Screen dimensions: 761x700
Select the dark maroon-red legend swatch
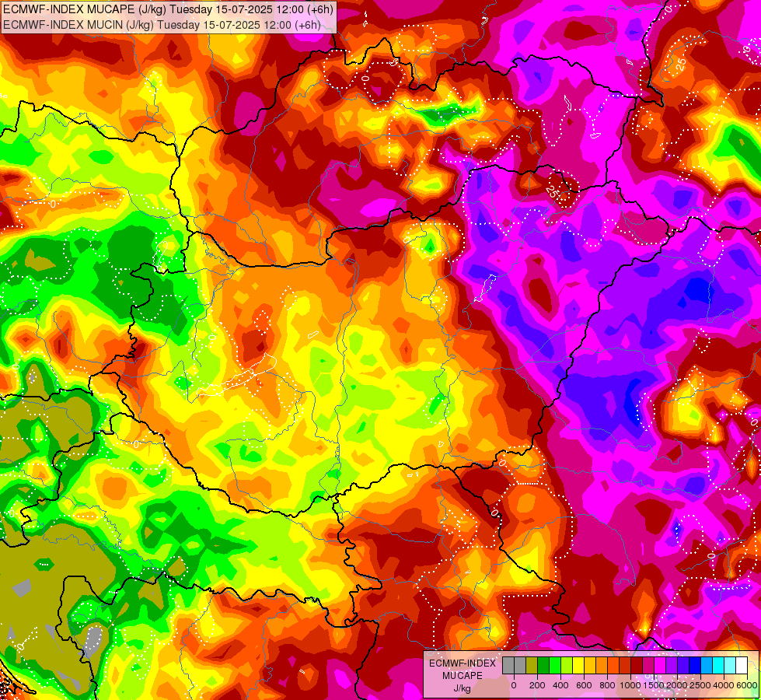tap(637, 666)
